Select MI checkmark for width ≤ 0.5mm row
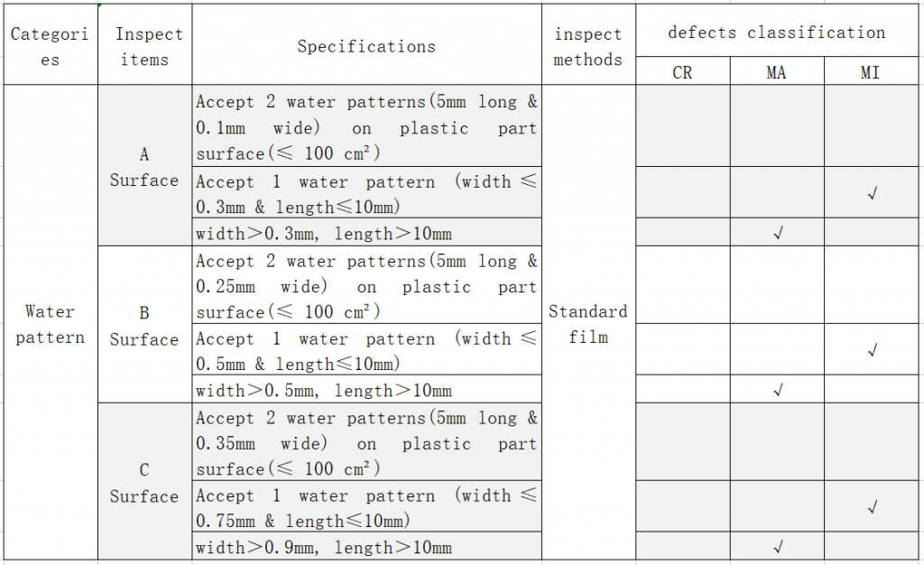This screenshot has width=924, height=565. [873, 350]
